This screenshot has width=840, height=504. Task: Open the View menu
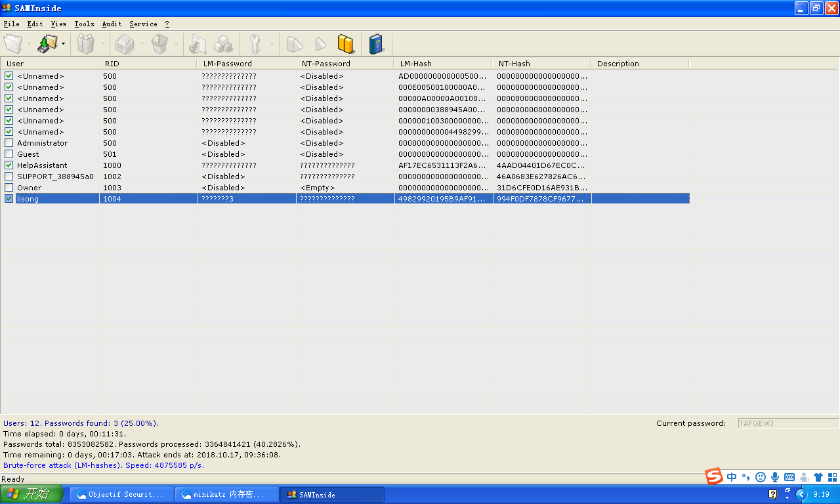point(58,24)
